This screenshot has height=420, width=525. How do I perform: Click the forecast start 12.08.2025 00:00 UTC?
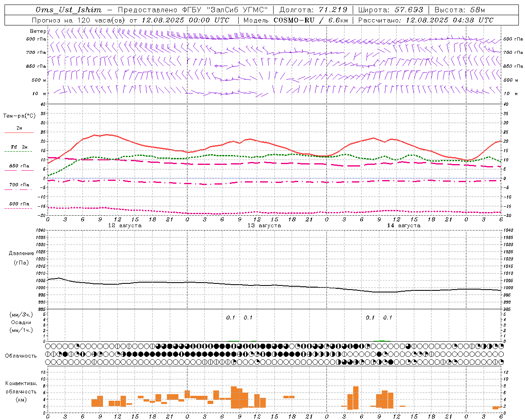(x=185, y=20)
